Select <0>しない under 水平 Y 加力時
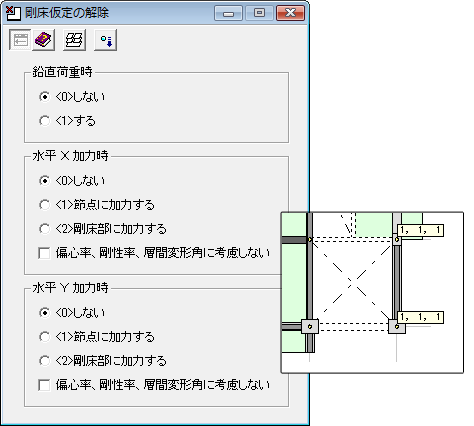This screenshot has width=474, height=426. point(44,313)
